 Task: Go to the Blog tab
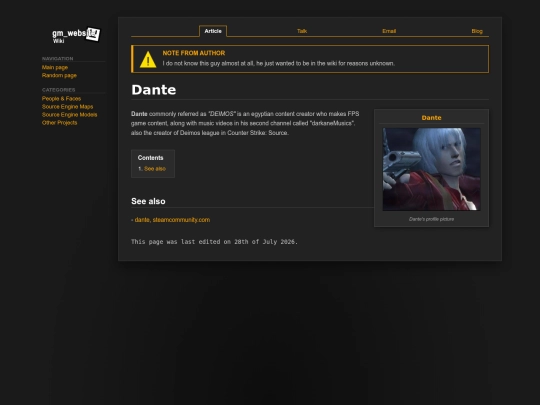tap(477, 31)
